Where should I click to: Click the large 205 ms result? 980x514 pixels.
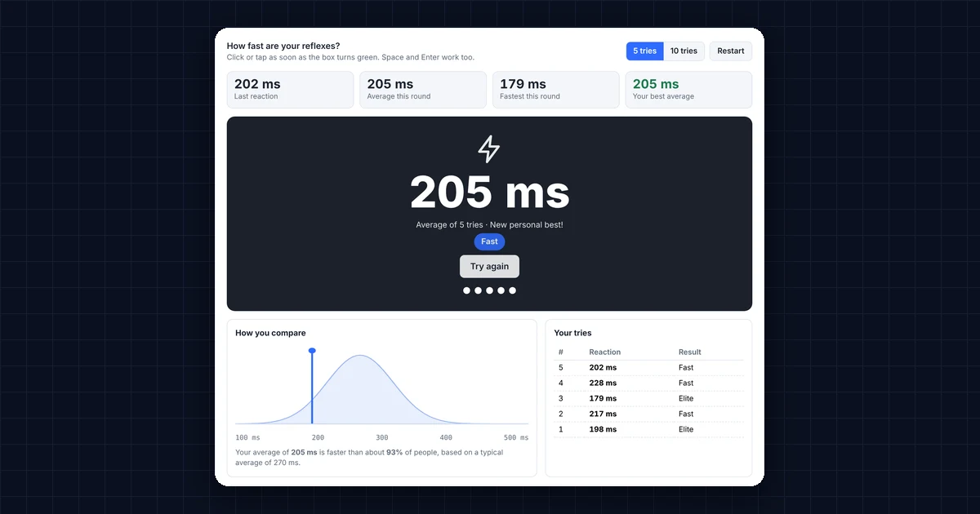489,193
